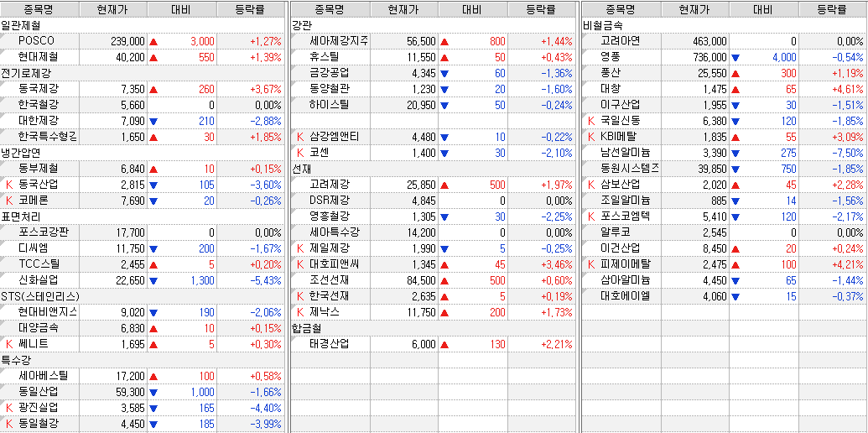Click the 대비 header in the middle table
The height and width of the screenshot is (433, 868).
tap(473, 9)
